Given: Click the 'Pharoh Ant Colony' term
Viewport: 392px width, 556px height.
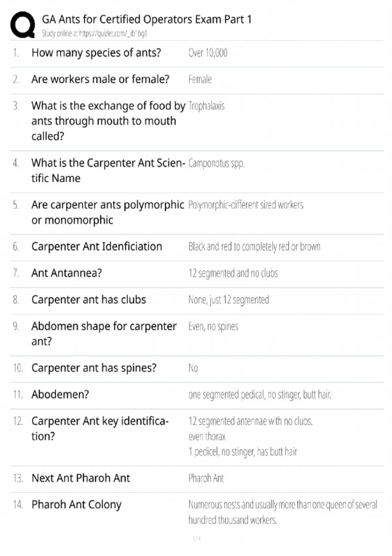Looking at the screenshot, I should [76, 505].
